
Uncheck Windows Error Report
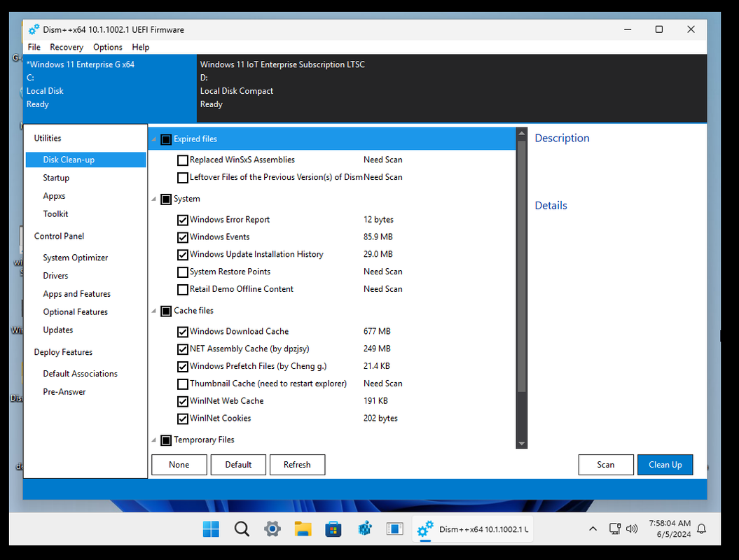[182, 220]
